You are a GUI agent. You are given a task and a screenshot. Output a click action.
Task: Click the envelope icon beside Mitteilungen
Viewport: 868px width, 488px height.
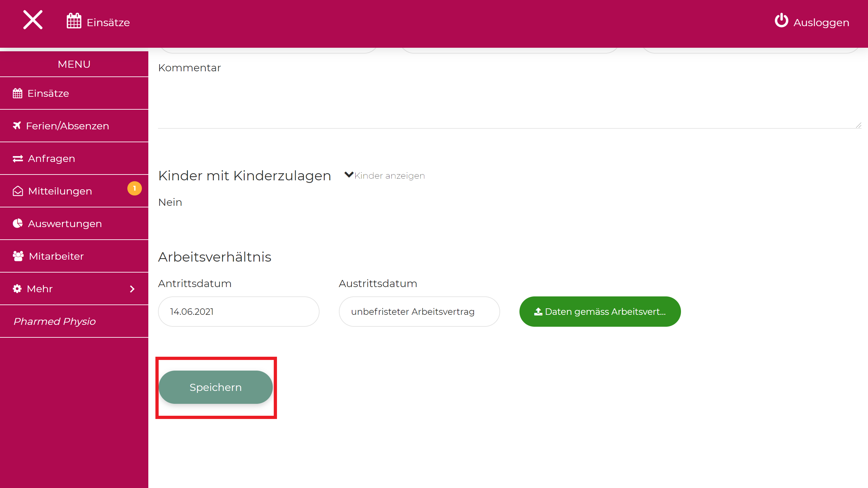click(x=17, y=191)
